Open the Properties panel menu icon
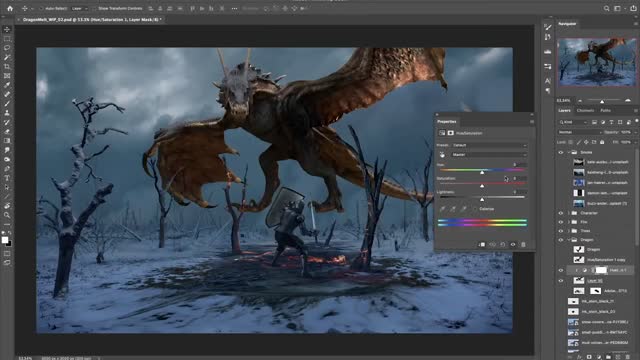640x360 pixels. pos(531,122)
